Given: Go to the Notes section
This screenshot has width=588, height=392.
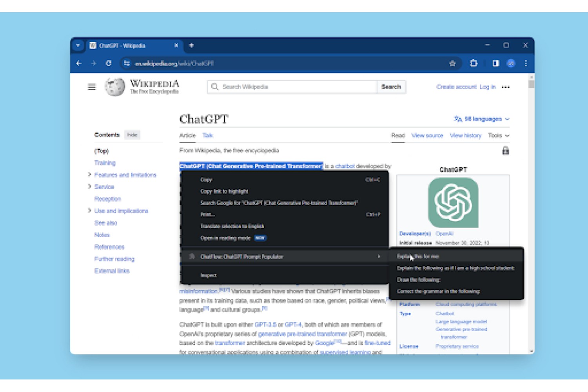Looking at the screenshot, I should coord(102,235).
